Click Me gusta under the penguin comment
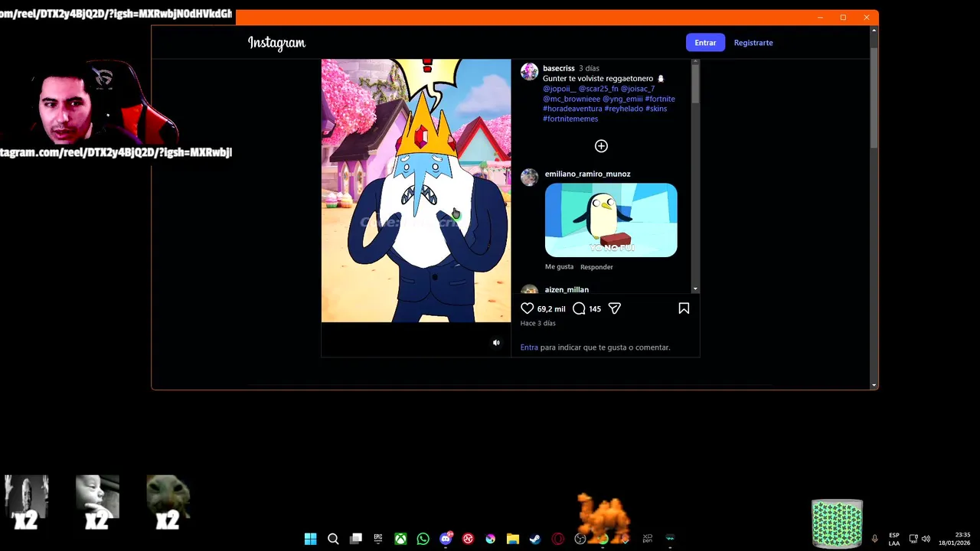 point(559,267)
